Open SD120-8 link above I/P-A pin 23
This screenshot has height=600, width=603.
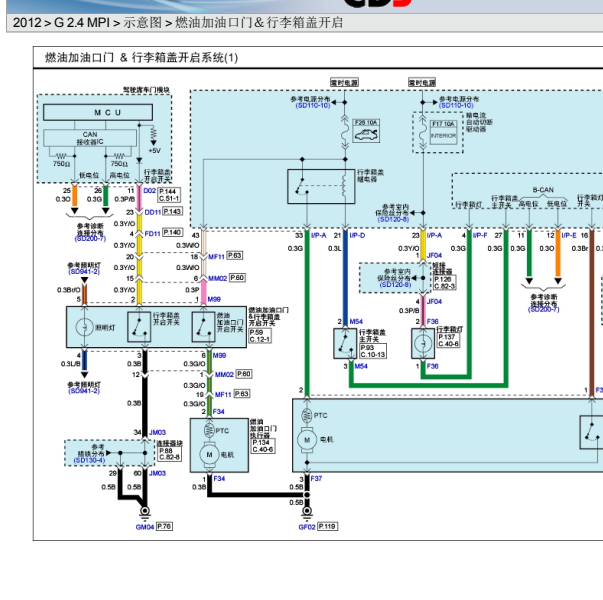[393, 219]
